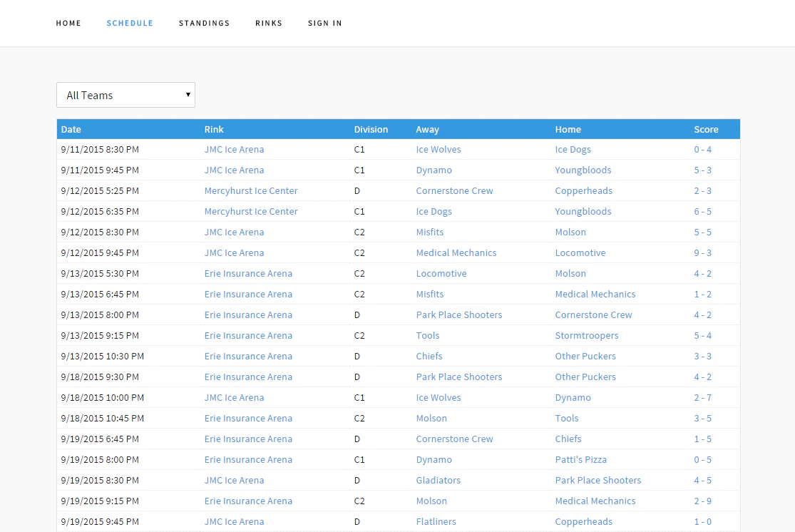Screen dimensions: 795x532
Task: Select the Schedule nav item
Action: [x=130, y=23]
